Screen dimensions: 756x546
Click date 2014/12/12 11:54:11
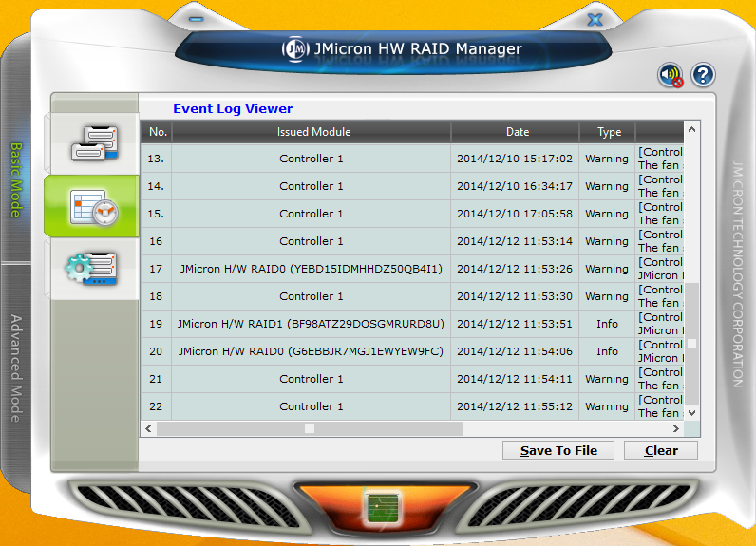(x=515, y=379)
